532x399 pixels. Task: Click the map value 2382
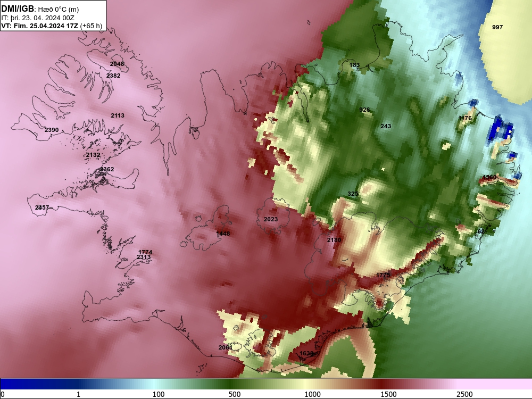point(113,76)
